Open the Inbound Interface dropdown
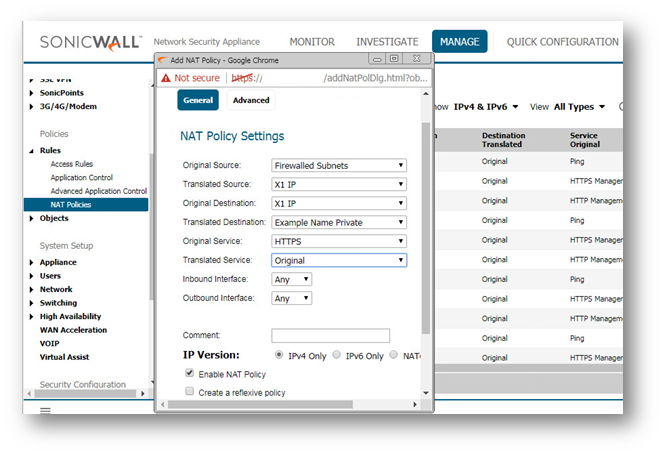Viewport: 665px width, 456px height. (x=291, y=279)
